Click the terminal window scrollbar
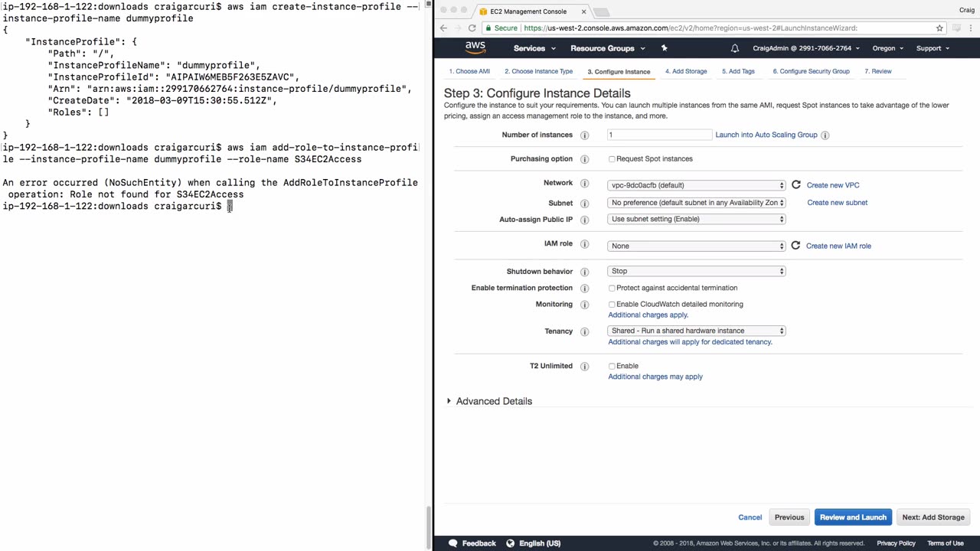980x551 pixels. [428, 528]
